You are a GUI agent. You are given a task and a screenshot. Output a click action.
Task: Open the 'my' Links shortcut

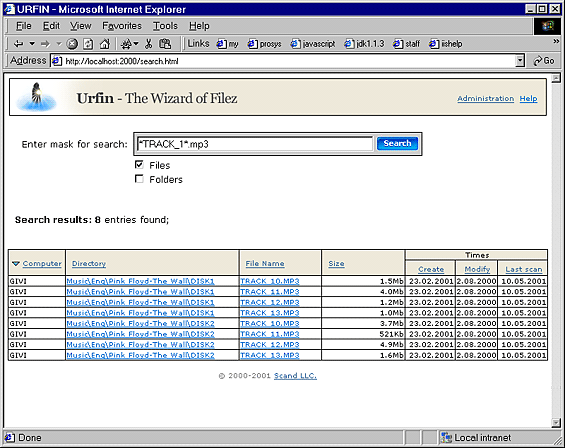click(x=227, y=44)
